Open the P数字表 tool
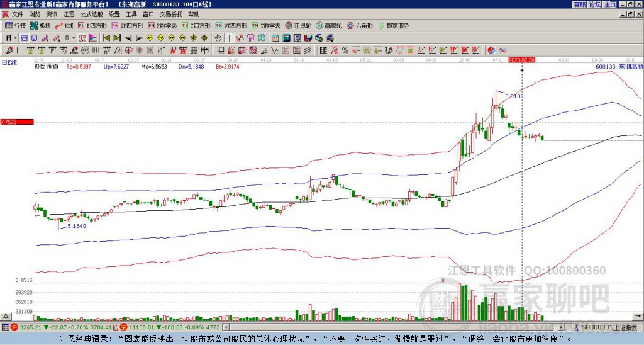Viewport: 644px width, 345px height. pos(162,25)
